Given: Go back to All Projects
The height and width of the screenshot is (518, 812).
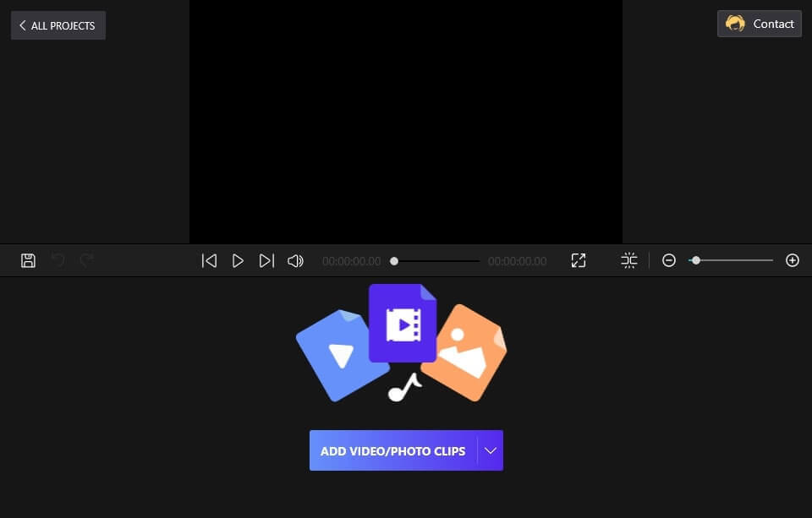Looking at the screenshot, I should 58,25.
